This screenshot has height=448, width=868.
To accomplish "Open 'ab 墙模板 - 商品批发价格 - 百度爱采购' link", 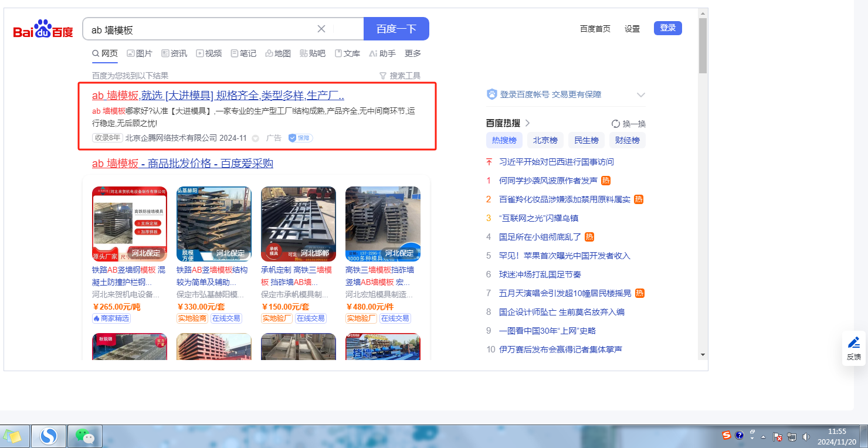I will click(x=182, y=163).
